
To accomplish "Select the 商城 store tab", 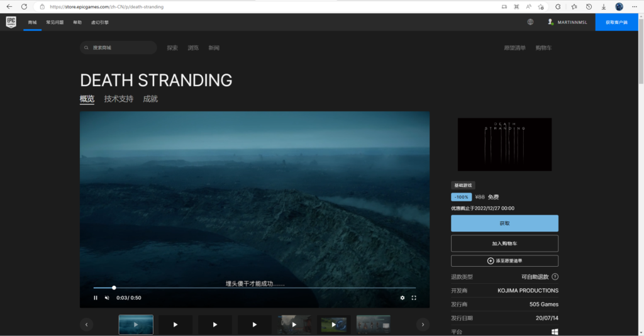I will [33, 22].
